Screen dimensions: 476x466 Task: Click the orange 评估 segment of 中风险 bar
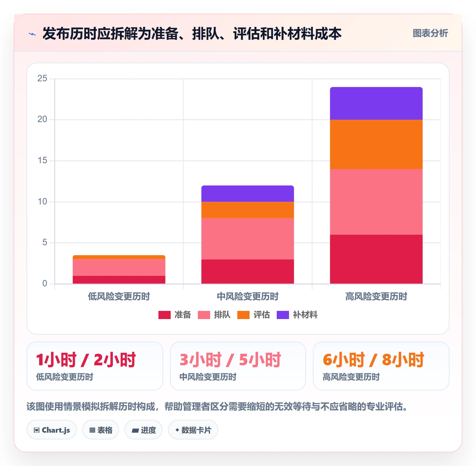248,210
